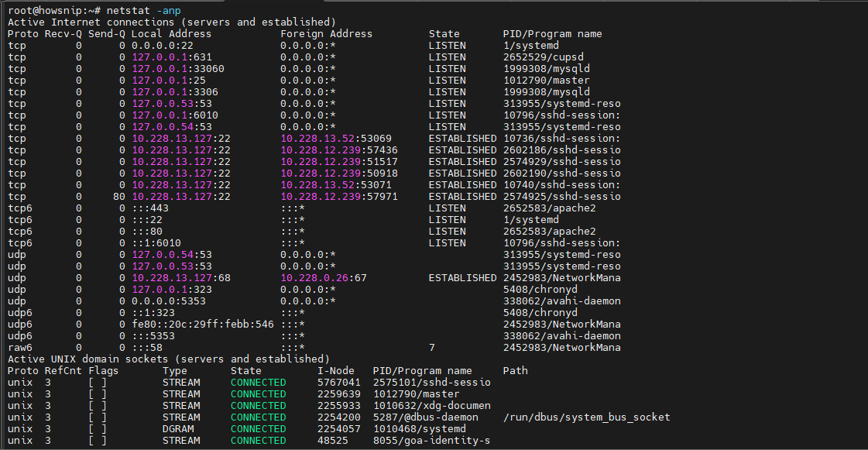868x450 pixels.
Task: Click local address 0.0.0.0:22
Action: 162,46
